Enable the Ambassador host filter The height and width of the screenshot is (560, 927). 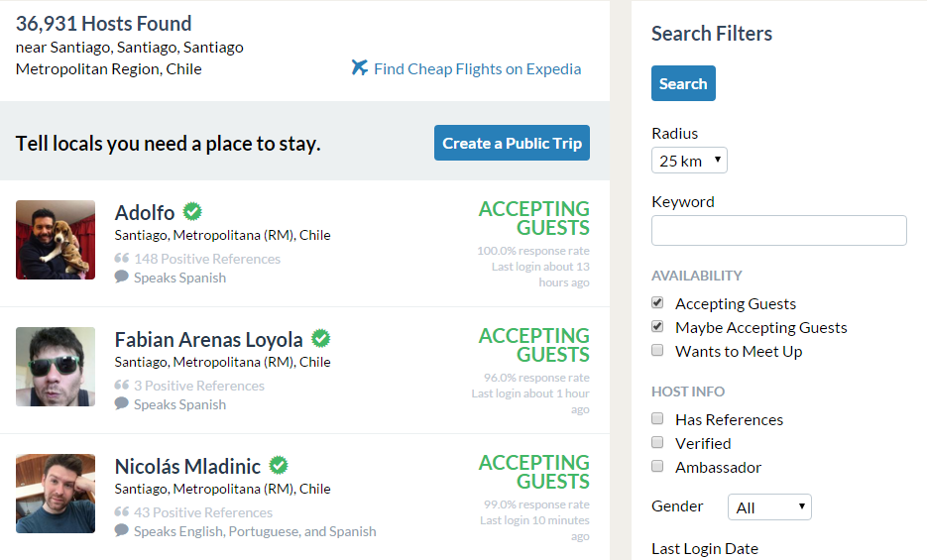pyautogui.click(x=657, y=467)
